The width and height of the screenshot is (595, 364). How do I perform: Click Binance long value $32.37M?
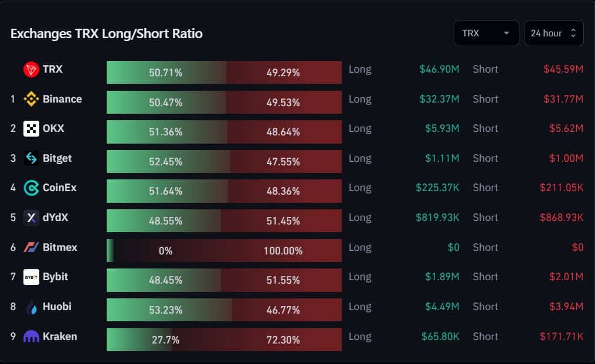[x=439, y=99]
